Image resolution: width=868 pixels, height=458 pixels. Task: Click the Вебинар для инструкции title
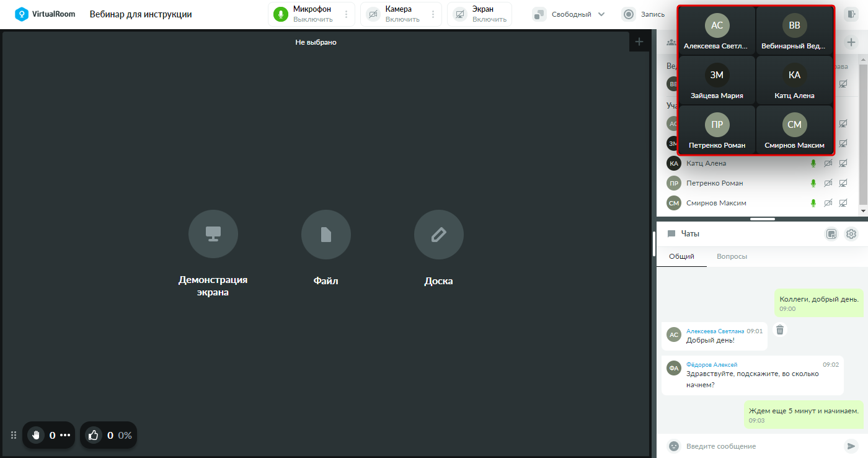[x=141, y=14]
